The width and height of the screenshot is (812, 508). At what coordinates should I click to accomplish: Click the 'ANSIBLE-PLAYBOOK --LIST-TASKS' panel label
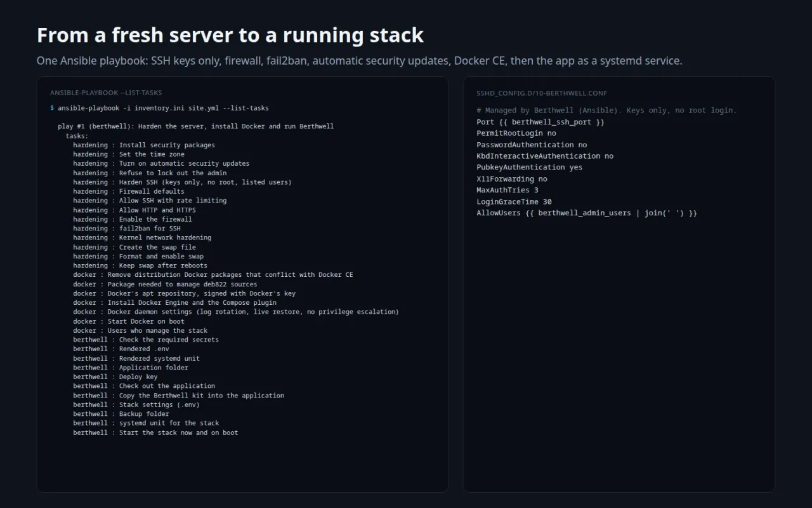(106, 93)
